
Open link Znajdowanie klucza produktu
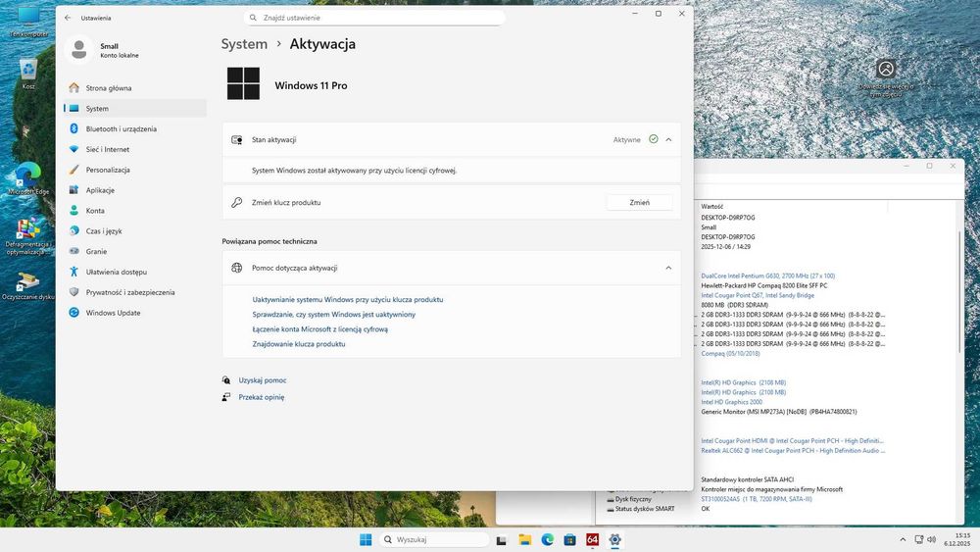[299, 344]
